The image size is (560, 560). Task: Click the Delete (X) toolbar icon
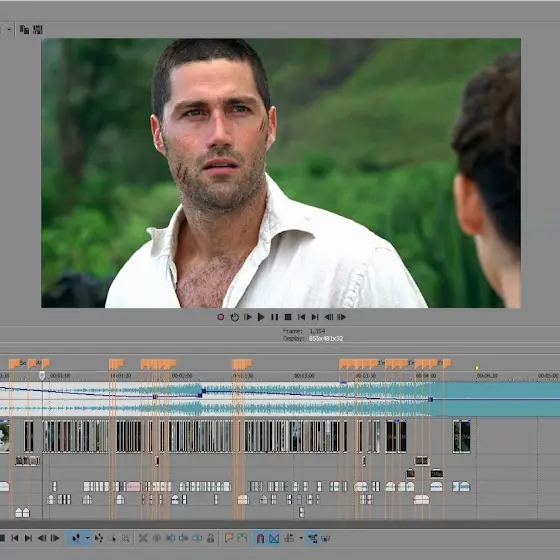coord(143,538)
